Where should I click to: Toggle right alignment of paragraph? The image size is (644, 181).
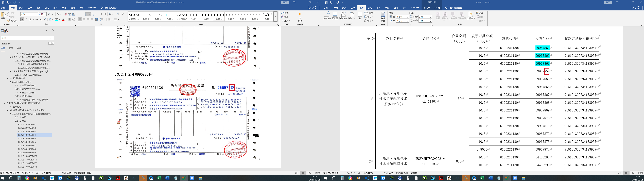click(x=88, y=20)
